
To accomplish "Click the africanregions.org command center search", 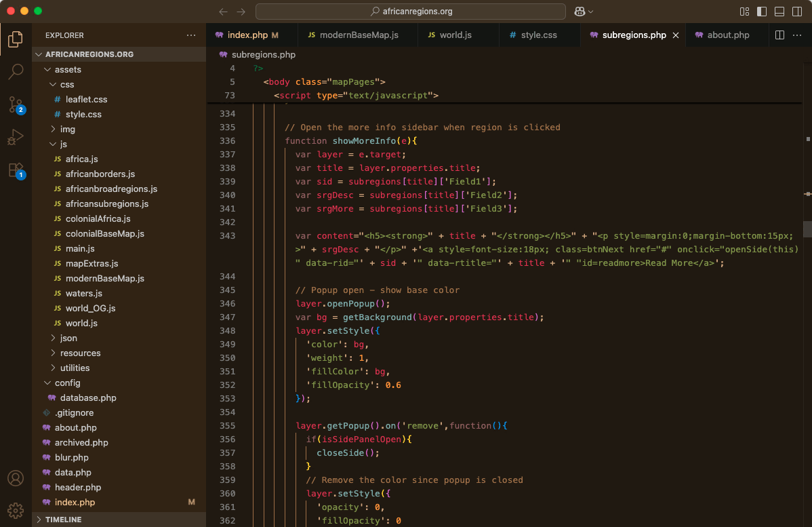I will pyautogui.click(x=410, y=12).
